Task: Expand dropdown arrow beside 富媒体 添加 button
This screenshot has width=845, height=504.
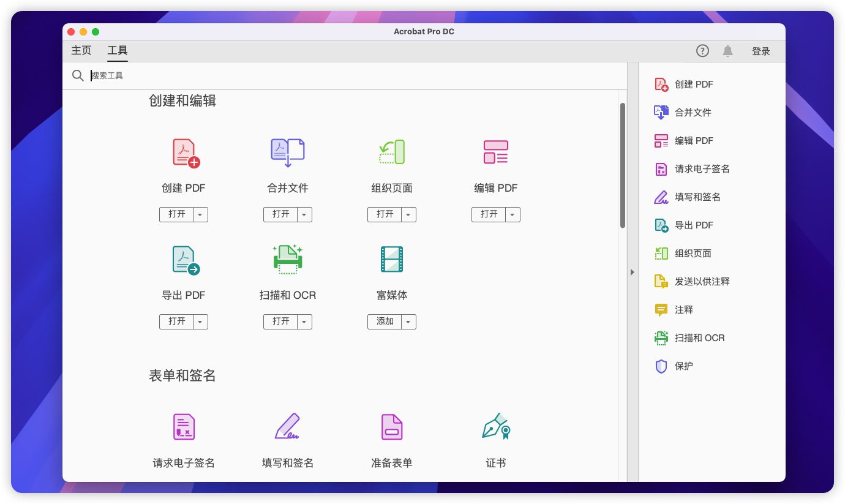Action: (x=409, y=322)
